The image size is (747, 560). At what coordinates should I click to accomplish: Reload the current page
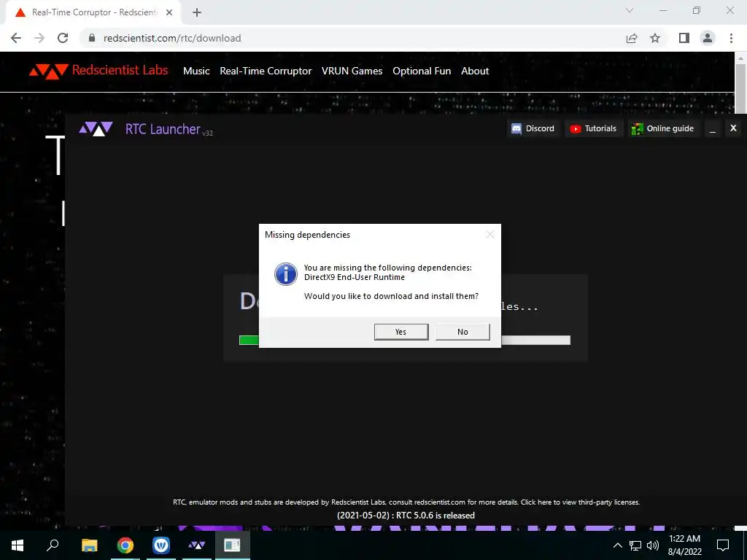(x=63, y=38)
